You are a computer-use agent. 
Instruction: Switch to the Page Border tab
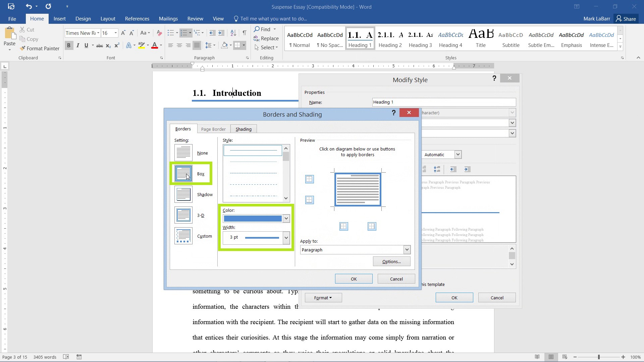(213, 129)
